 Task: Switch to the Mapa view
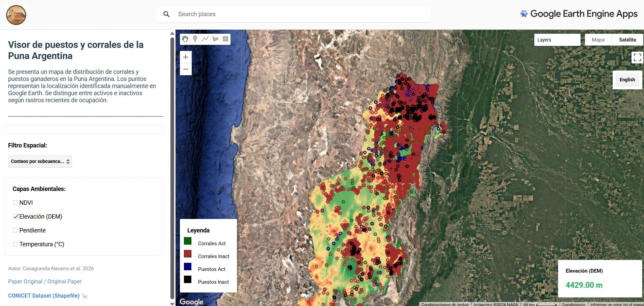click(x=598, y=40)
